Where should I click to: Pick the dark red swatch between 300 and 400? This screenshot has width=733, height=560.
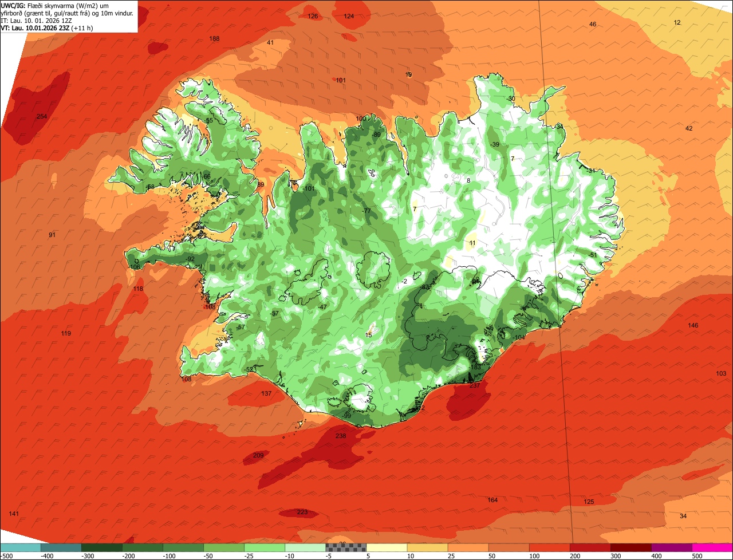[630, 548]
